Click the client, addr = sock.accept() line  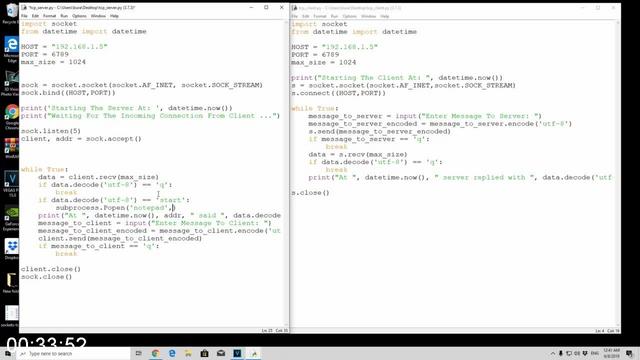click(81, 139)
